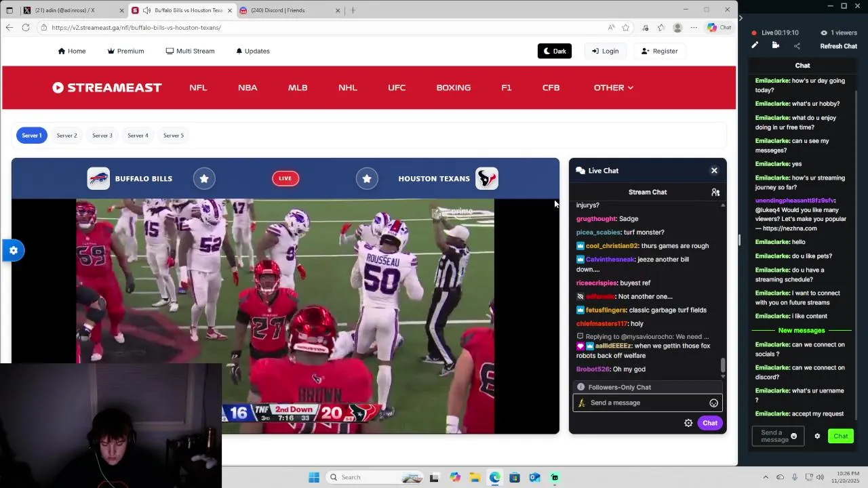Open the blue settings gear on left edge

tap(13, 251)
